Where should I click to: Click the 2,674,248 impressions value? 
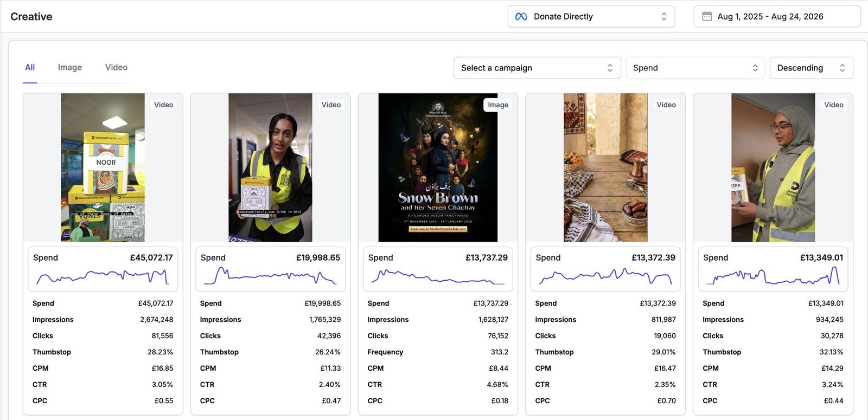[156, 320]
